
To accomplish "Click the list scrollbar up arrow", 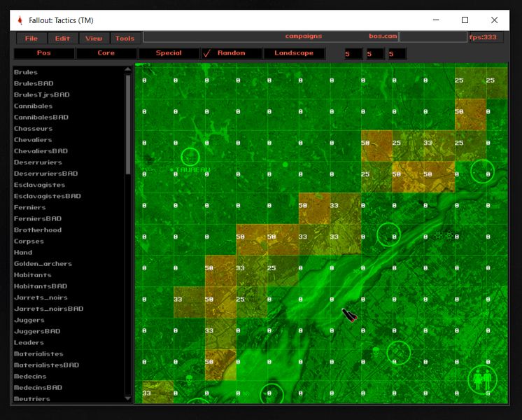I will 127,69.
